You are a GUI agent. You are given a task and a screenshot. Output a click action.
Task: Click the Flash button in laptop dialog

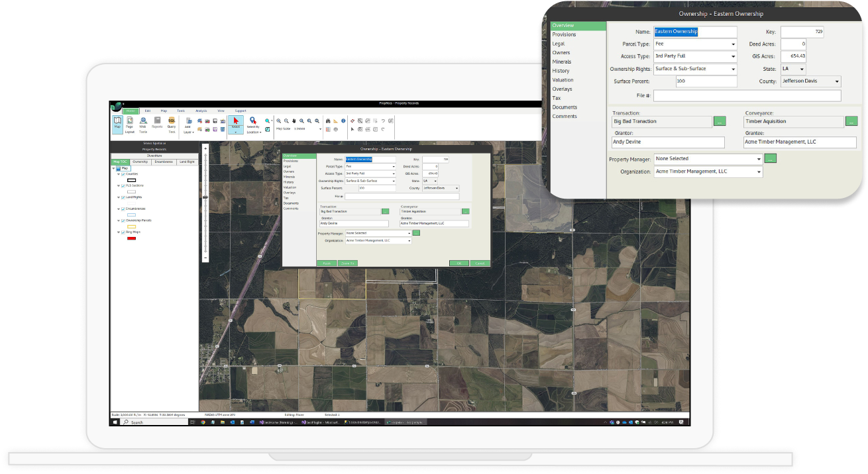click(x=327, y=263)
